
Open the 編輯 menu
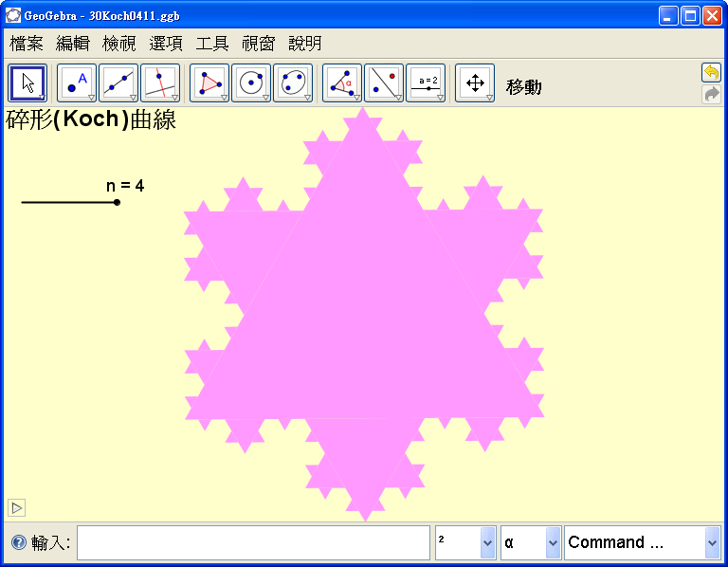coord(73,44)
